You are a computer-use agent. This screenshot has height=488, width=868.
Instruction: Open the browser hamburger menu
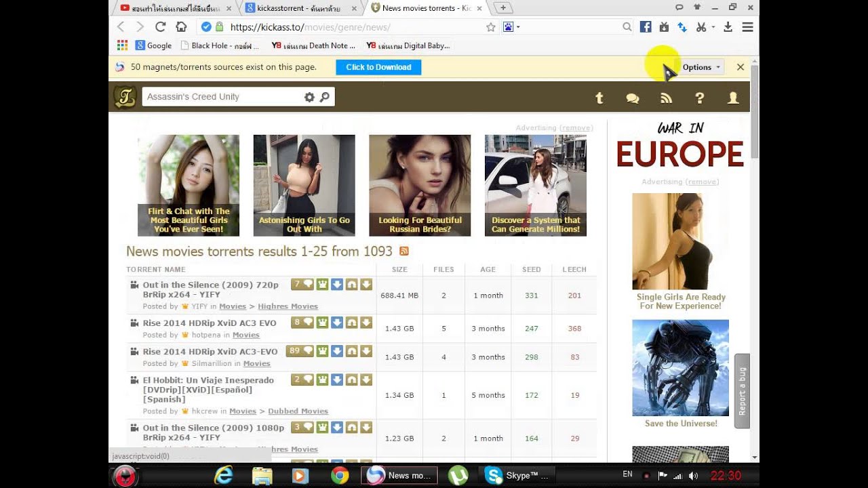(747, 27)
